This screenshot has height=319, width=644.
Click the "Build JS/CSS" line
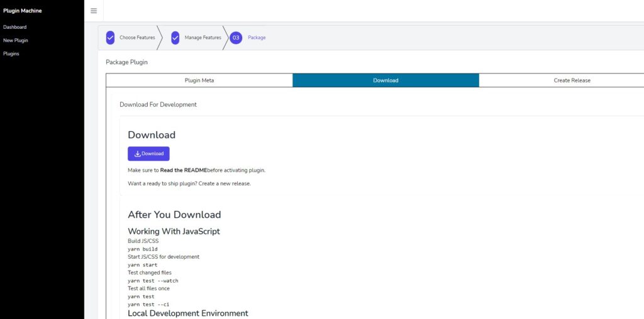(x=143, y=241)
